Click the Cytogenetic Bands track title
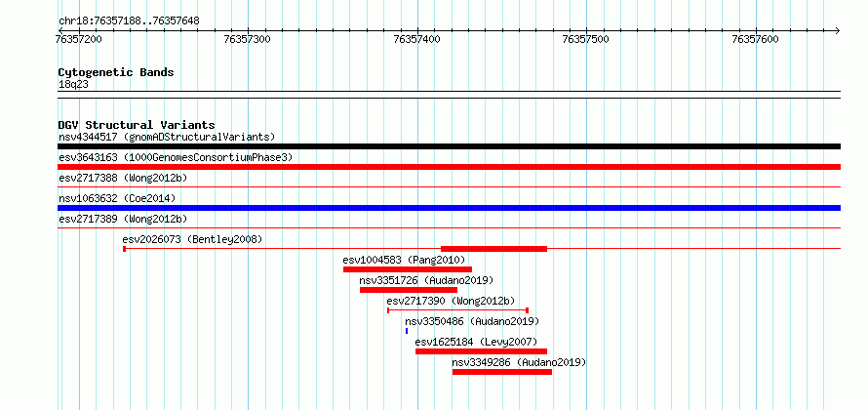 pyautogui.click(x=116, y=72)
